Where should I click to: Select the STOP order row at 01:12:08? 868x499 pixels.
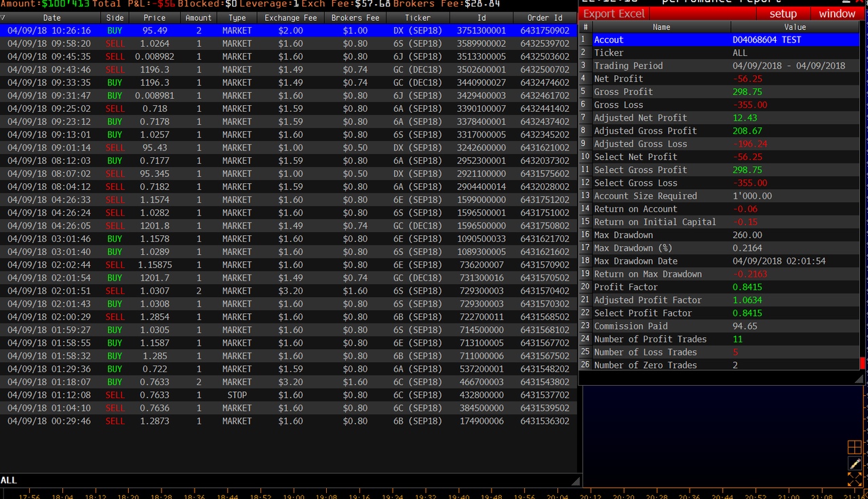point(288,395)
